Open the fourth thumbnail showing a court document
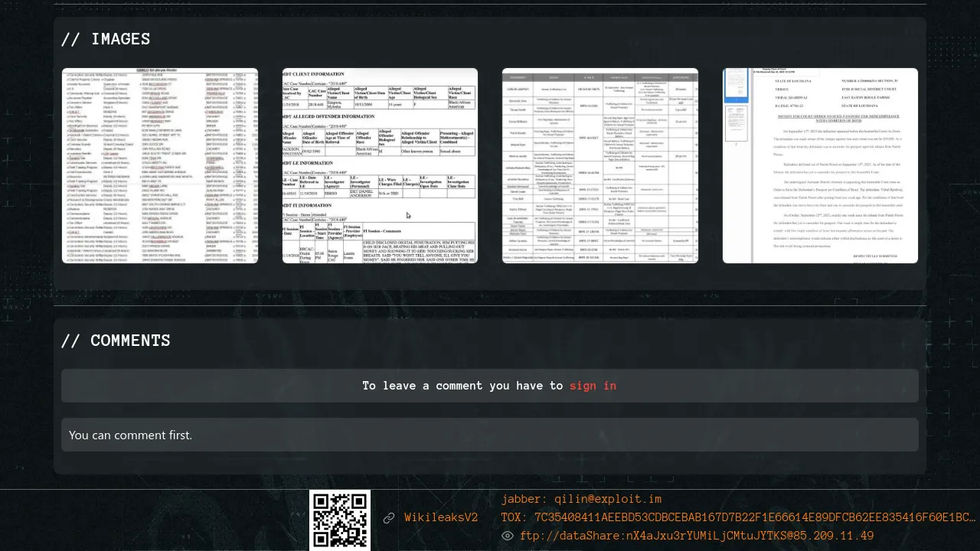The image size is (980, 551). tap(831, 165)
